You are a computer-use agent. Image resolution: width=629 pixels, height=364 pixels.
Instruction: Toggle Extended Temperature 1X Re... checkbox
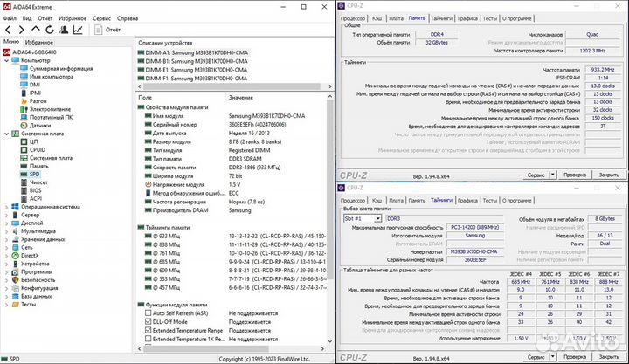148,339
